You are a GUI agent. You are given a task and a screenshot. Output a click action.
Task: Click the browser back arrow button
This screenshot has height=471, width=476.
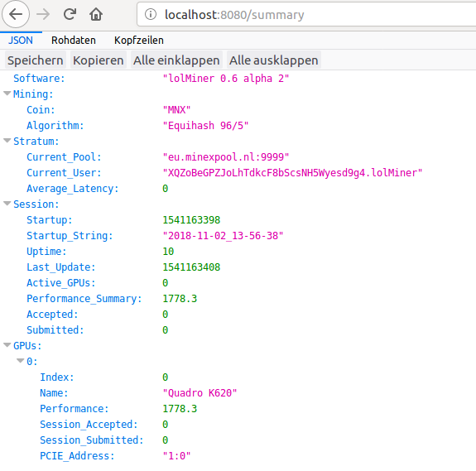16,14
